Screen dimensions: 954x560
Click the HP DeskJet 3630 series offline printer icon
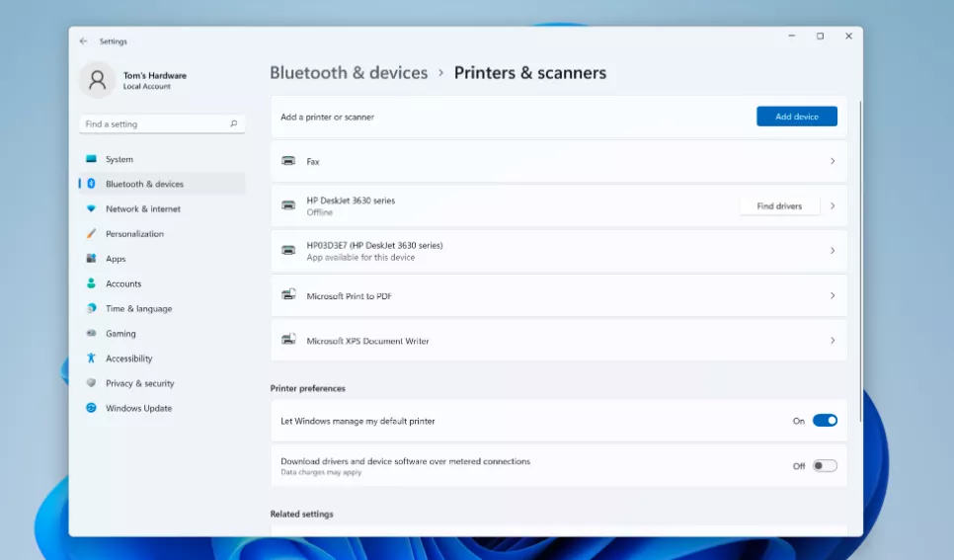pos(288,205)
